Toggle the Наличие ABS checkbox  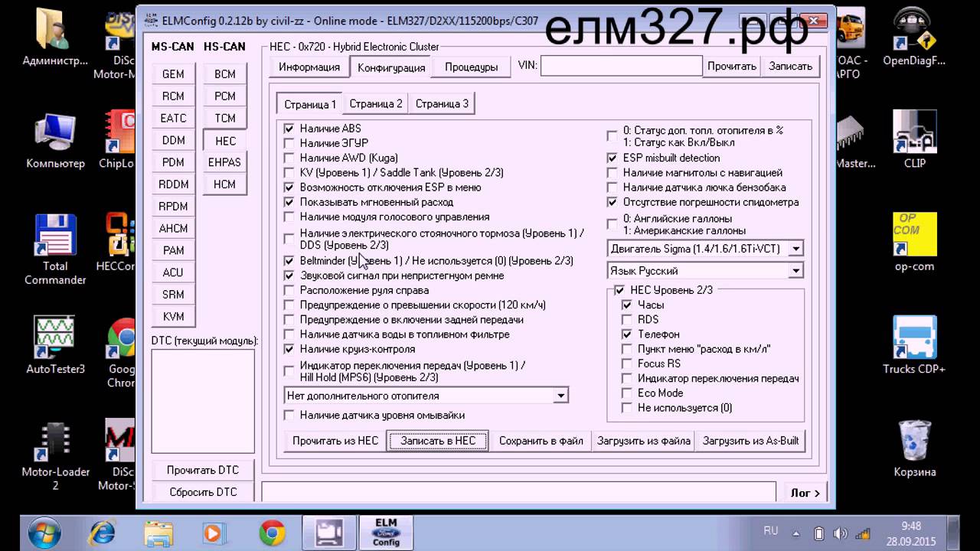[x=289, y=129]
